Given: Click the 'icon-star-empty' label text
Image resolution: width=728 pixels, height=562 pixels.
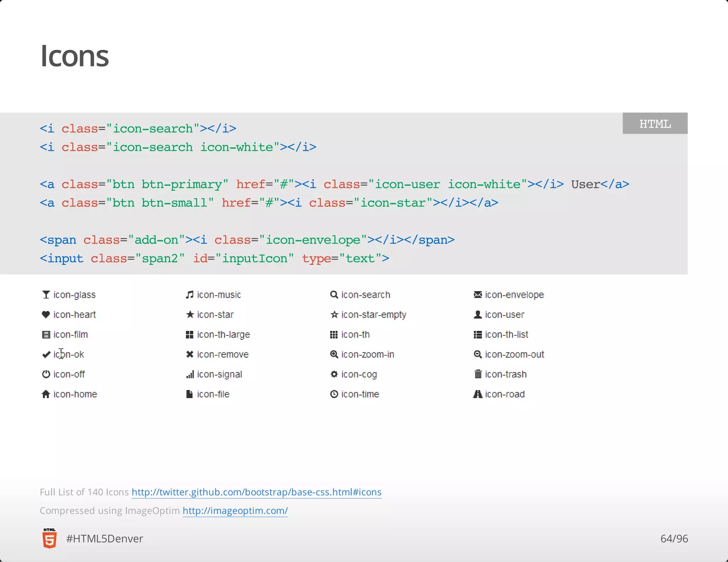Looking at the screenshot, I should (x=374, y=315).
